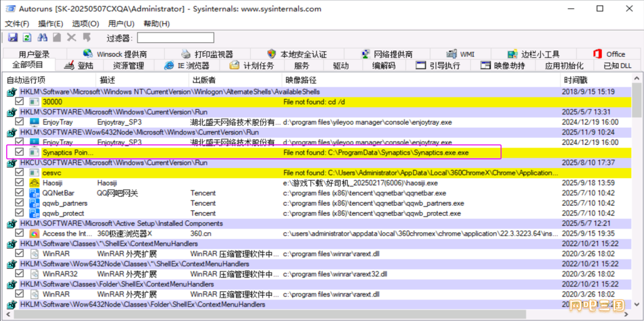The width and height of the screenshot is (644, 321).
Task: Sort by the 时间戳 column header
Action: tap(575, 80)
